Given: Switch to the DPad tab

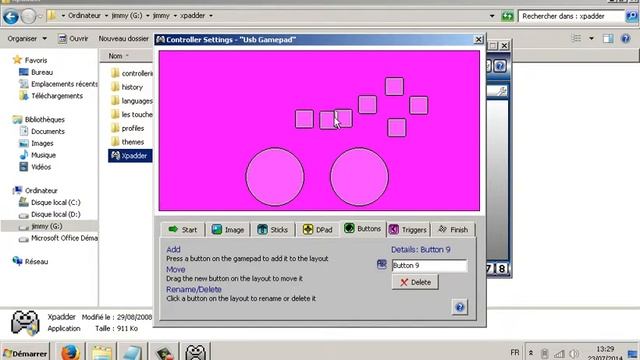Looking at the screenshot, I should tap(318, 229).
